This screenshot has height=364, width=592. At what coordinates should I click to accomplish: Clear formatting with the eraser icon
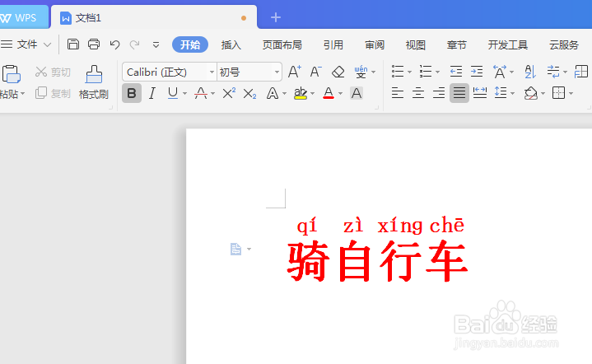point(338,72)
